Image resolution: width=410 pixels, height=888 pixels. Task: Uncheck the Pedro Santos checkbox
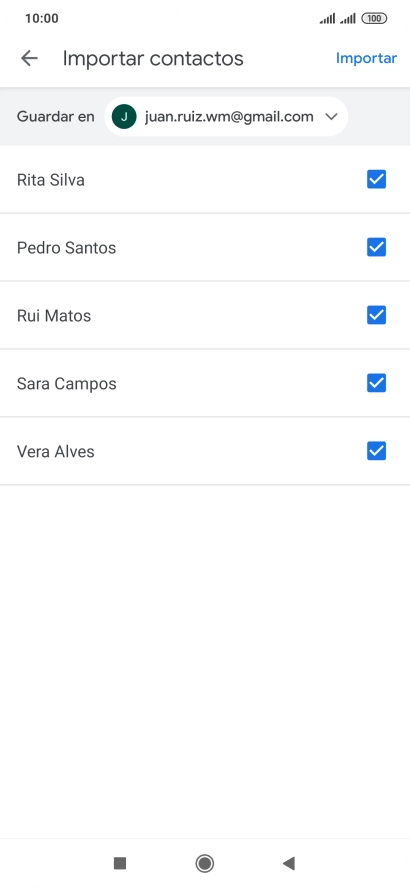(377, 247)
